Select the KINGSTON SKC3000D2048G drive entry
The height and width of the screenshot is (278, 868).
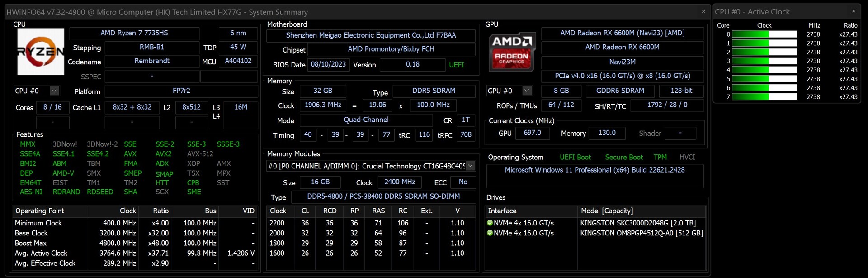(638, 223)
